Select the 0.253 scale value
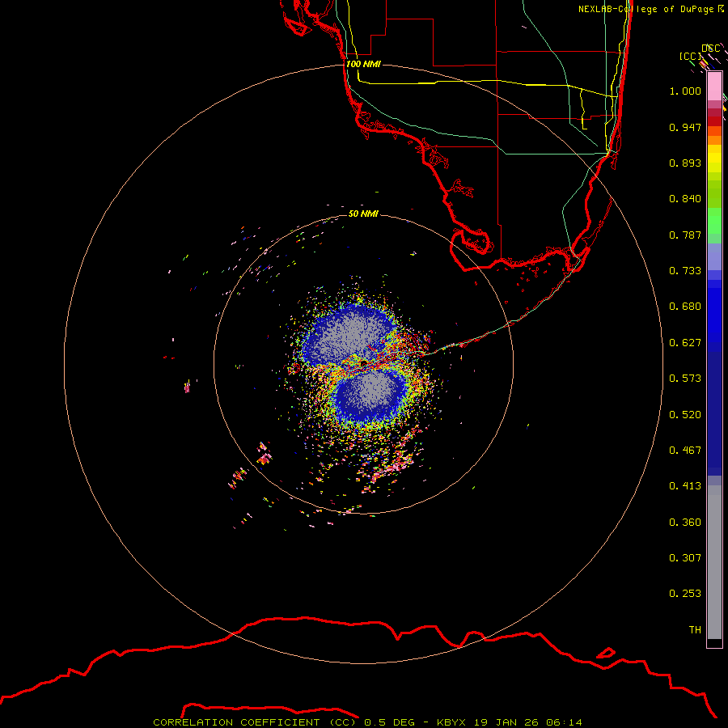 pyautogui.click(x=685, y=594)
